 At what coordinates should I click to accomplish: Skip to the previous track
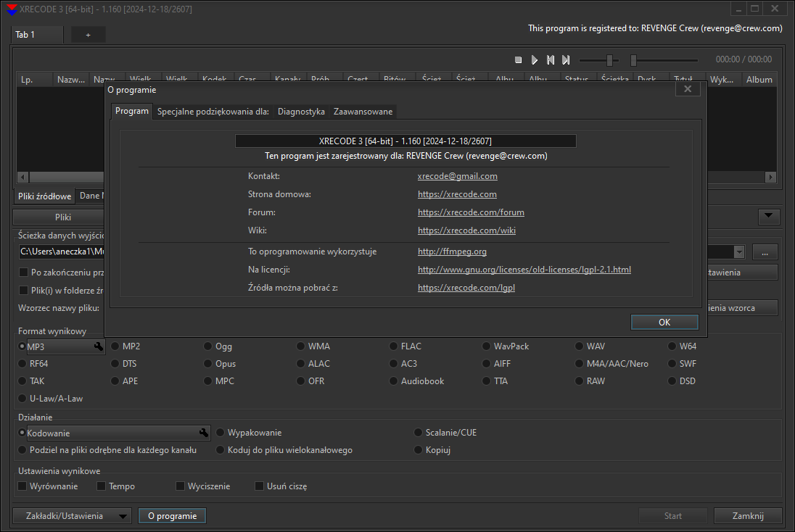coord(551,59)
